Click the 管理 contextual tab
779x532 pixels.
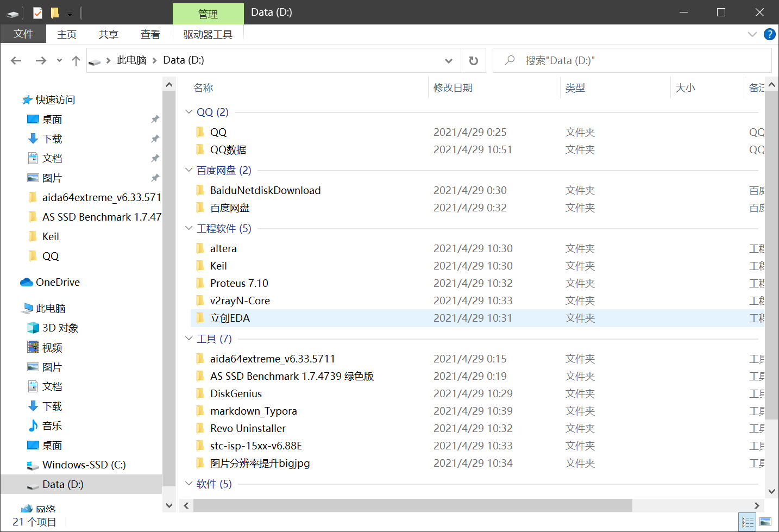pyautogui.click(x=208, y=14)
